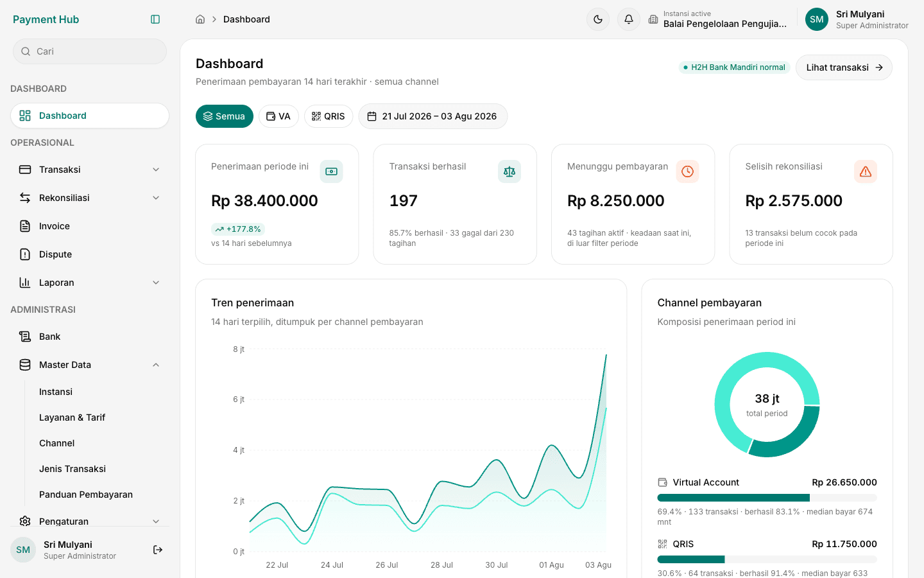Expand the Rekonsiliasi menu chevron
924x578 pixels.
(x=156, y=198)
